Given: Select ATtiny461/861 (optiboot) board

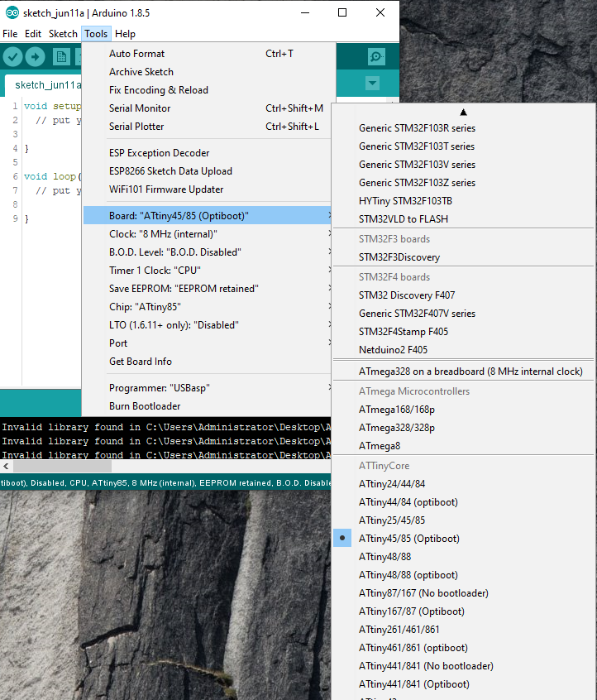Looking at the screenshot, I should pyautogui.click(x=464, y=648).
